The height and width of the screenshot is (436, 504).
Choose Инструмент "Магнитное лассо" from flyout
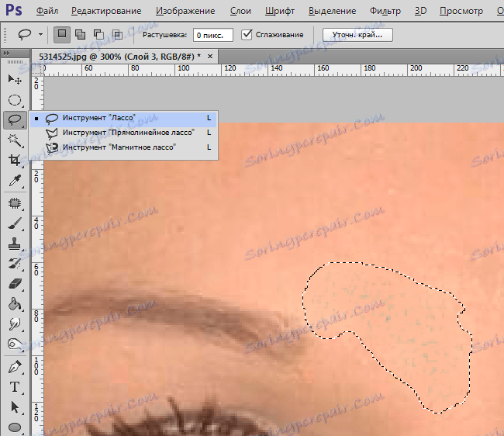[119, 147]
